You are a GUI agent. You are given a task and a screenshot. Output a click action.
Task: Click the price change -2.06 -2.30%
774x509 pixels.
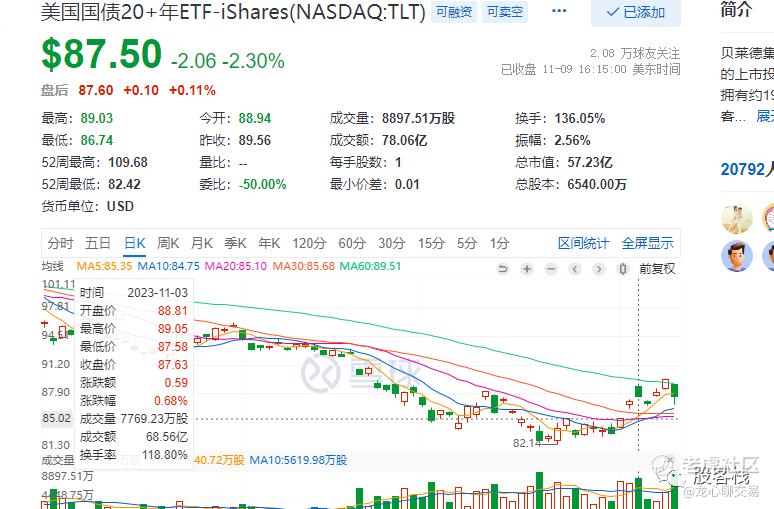[228, 61]
